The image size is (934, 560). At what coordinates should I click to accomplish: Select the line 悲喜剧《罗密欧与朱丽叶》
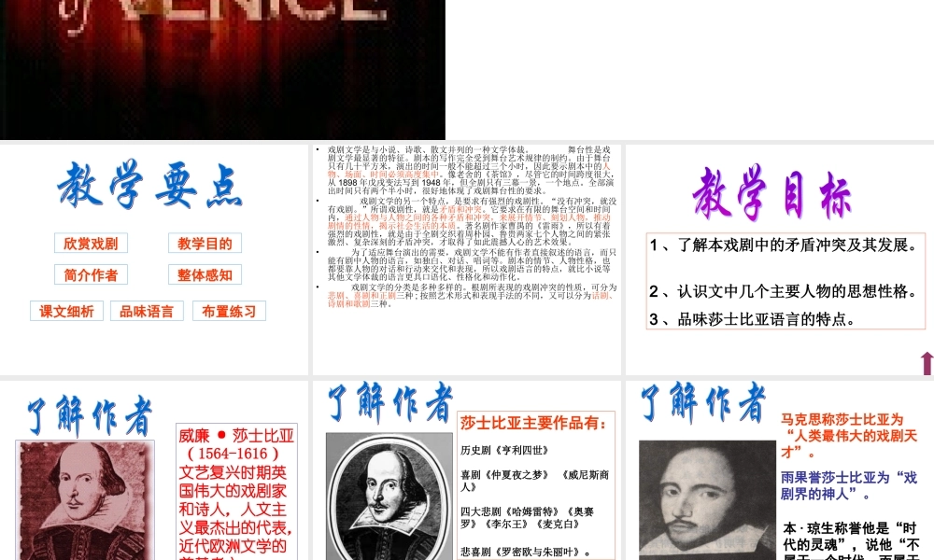(x=526, y=552)
